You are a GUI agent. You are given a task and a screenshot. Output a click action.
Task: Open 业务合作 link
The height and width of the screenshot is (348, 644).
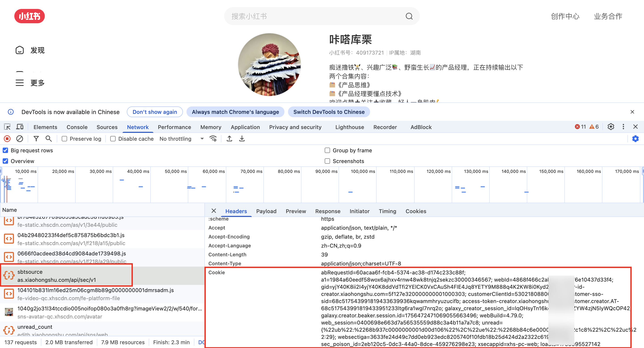[608, 16]
